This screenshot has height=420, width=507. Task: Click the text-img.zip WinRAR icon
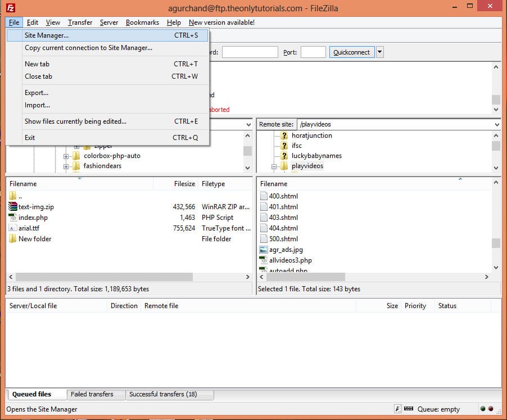coord(12,206)
